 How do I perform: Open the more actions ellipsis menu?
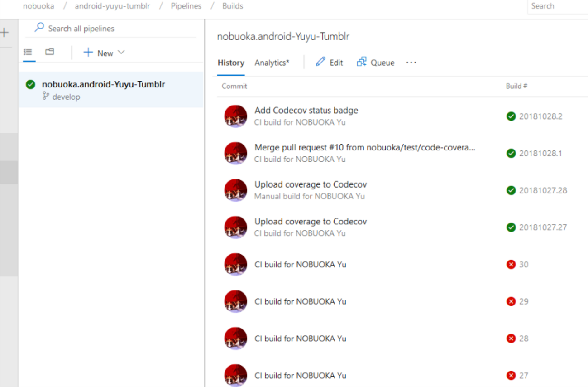(x=411, y=63)
